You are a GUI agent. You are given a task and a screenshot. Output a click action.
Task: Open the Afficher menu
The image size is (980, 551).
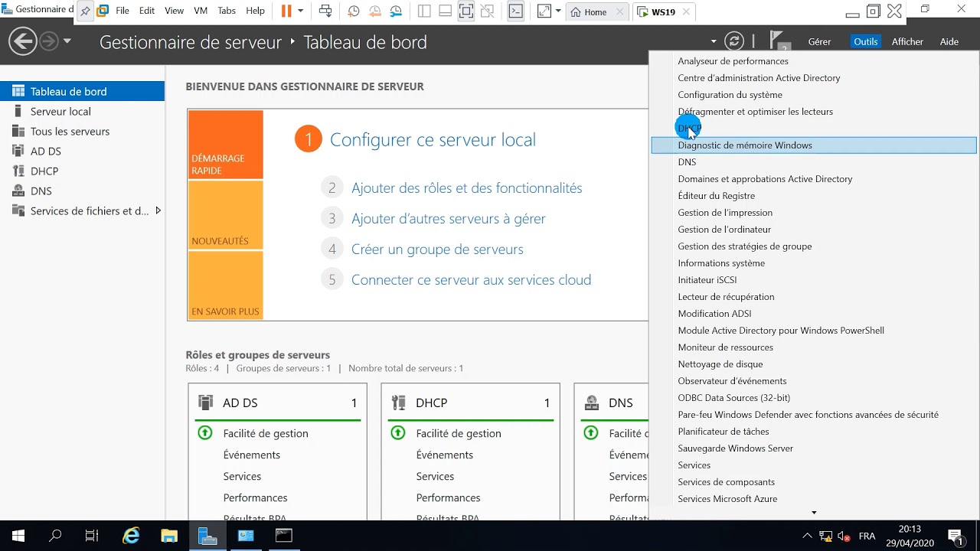tap(907, 41)
